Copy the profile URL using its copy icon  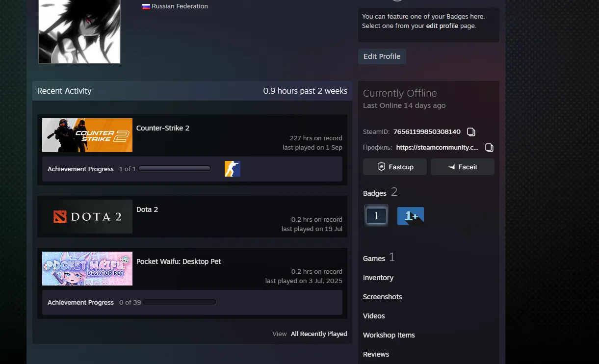489,148
